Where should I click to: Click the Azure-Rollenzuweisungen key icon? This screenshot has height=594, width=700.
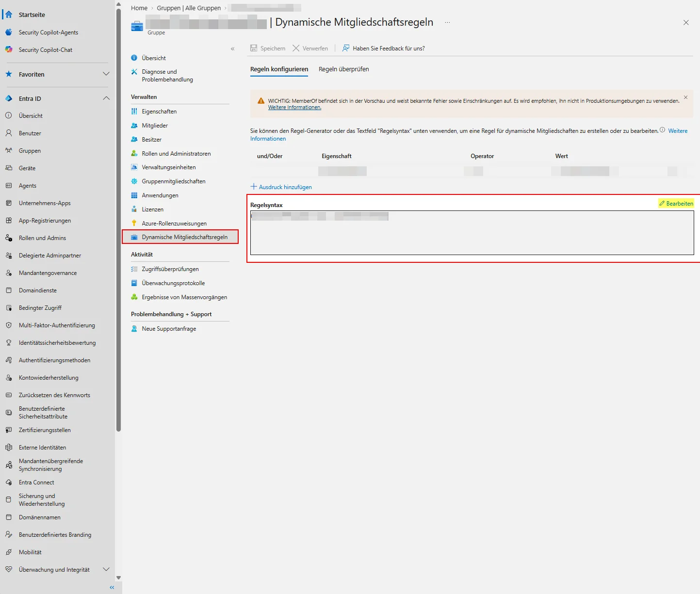pos(134,224)
